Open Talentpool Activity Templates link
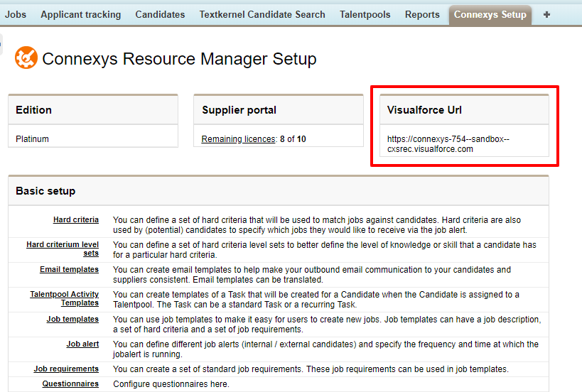Image resolution: width=582 pixels, height=392 pixels. coord(64,298)
